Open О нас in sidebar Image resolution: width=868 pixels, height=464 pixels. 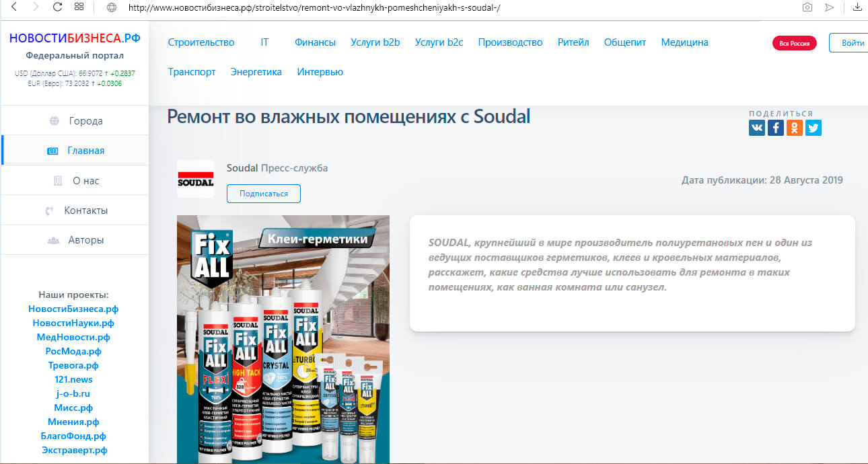(x=75, y=180)
